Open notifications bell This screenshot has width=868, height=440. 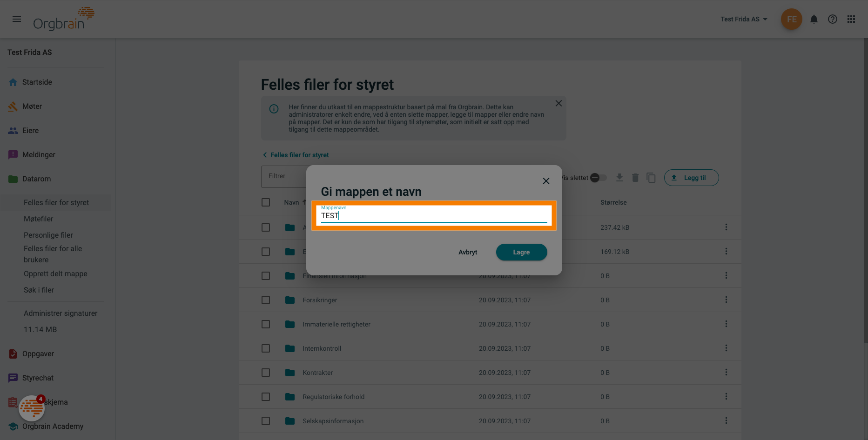tap(814, 19)
